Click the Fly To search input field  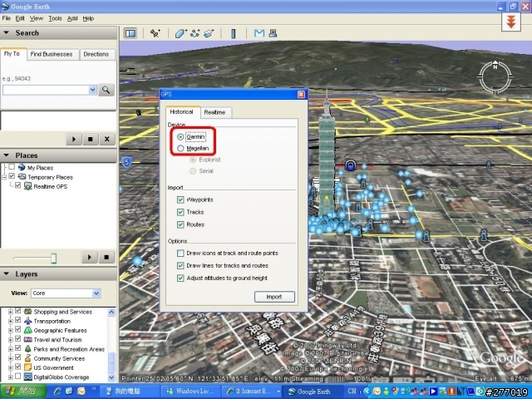[x=46, y=90]
